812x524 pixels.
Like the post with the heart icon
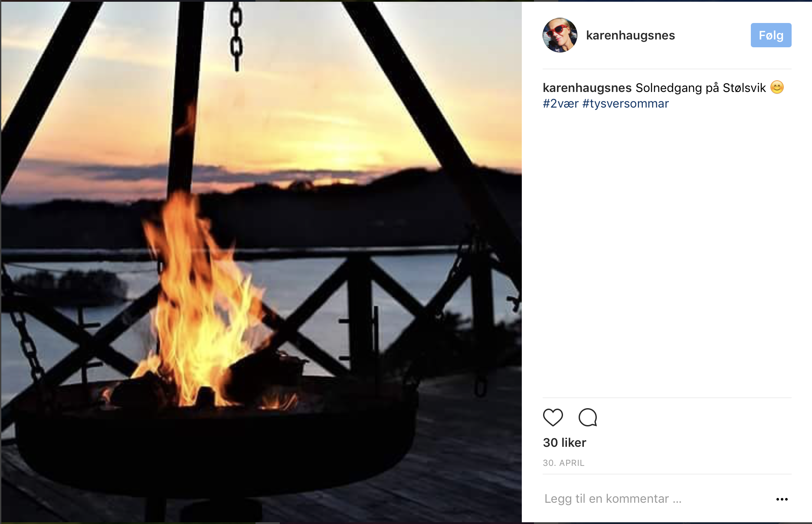tap(553, 417)
